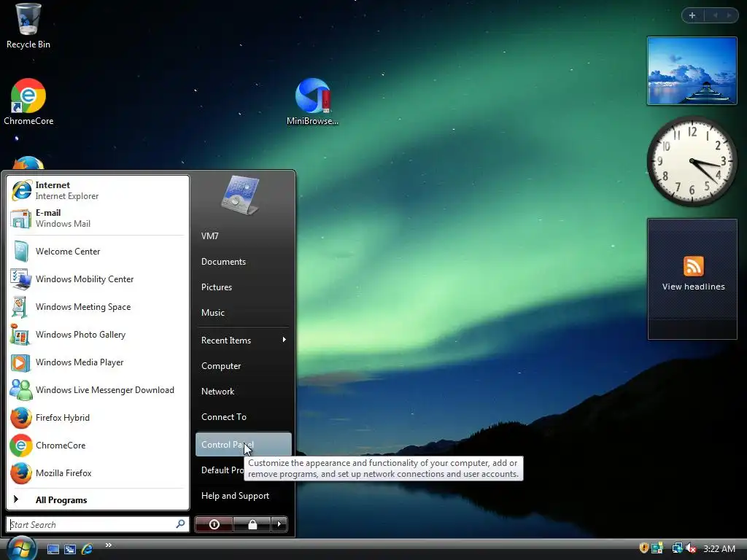Open Network from Start menu
Image resolution: width=747 pixels, height=560 pixels.
tap(243, 392)
